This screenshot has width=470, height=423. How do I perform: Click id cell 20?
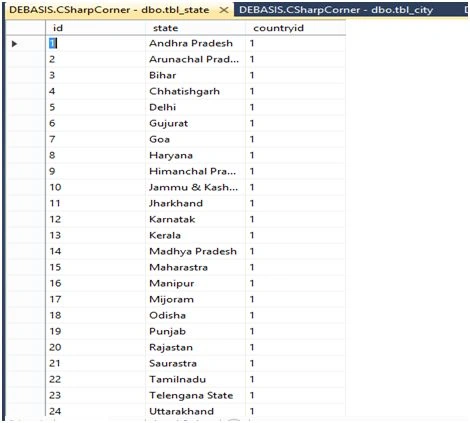[x=95, y=347]
